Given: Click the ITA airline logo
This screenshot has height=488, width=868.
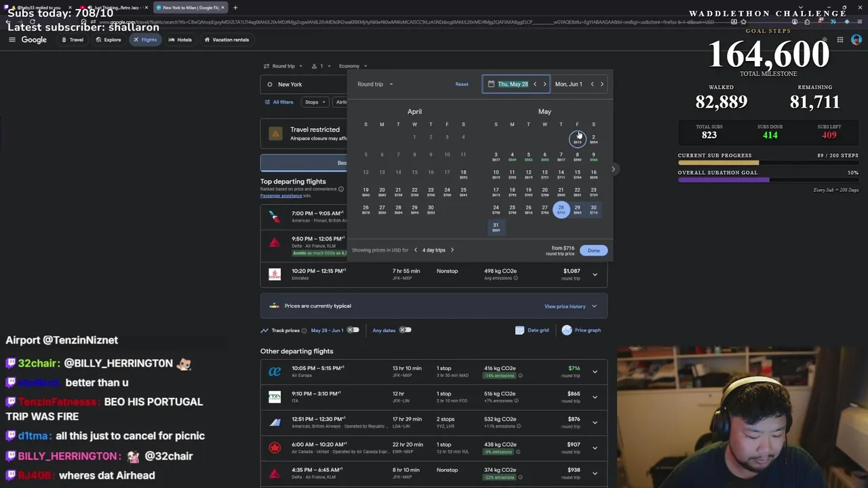Looking at the screenshot, I should 275,397.
